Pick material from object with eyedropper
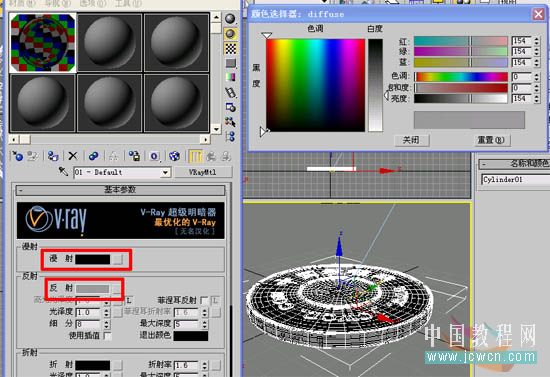The height and width of the screenshot is (377, 550). point(63,172)
